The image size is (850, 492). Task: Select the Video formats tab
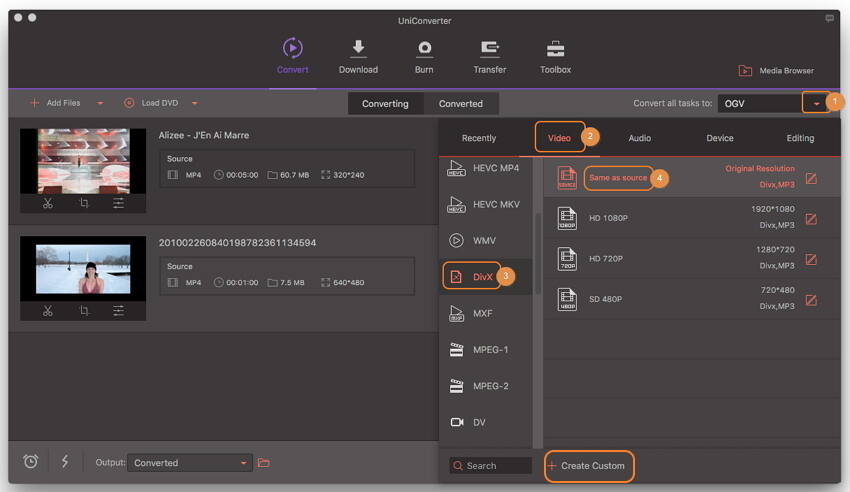click(559, 138)
